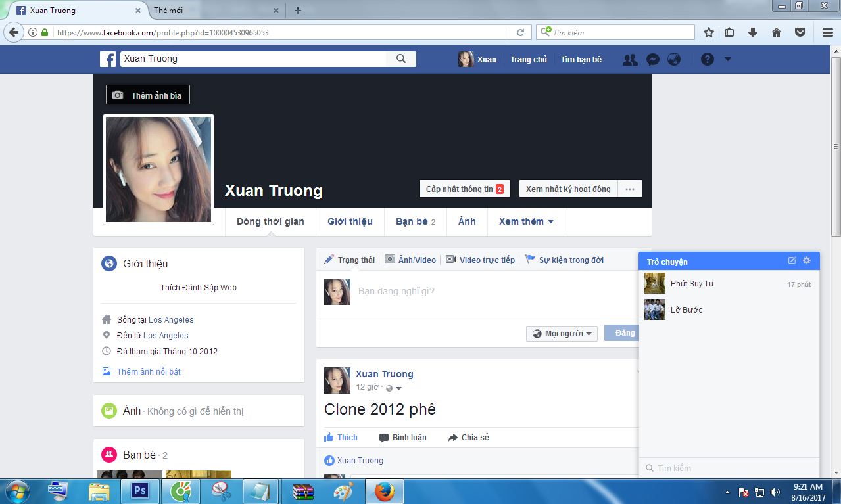This screenshot has width=841, height=504.
Task: Open the Firefox downloads arrow icon
Action: pos(753,32)
